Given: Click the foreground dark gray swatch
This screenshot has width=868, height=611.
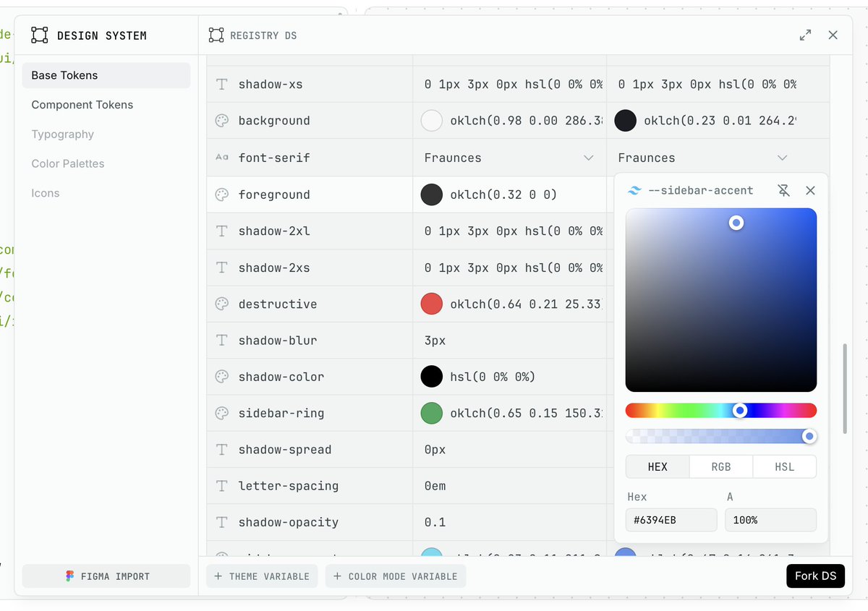Looking at the screenshot, I should point(432,195).
